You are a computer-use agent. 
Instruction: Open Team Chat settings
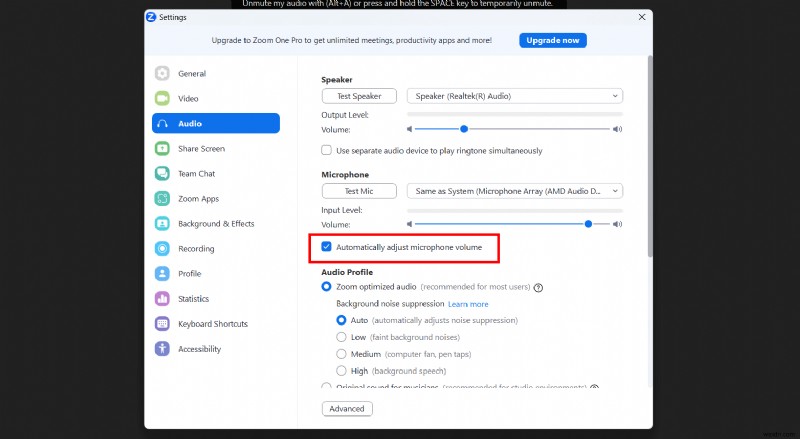(x=216, y=174)
